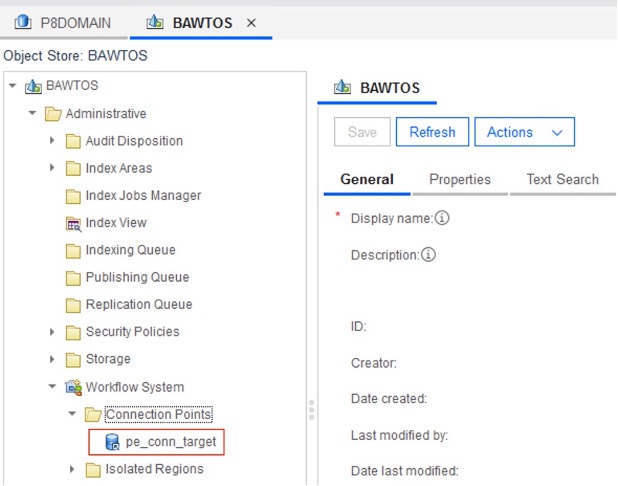Collapse the BAWTOS root tree node
The height and width of the screenshot is (486, 618).
13,85
